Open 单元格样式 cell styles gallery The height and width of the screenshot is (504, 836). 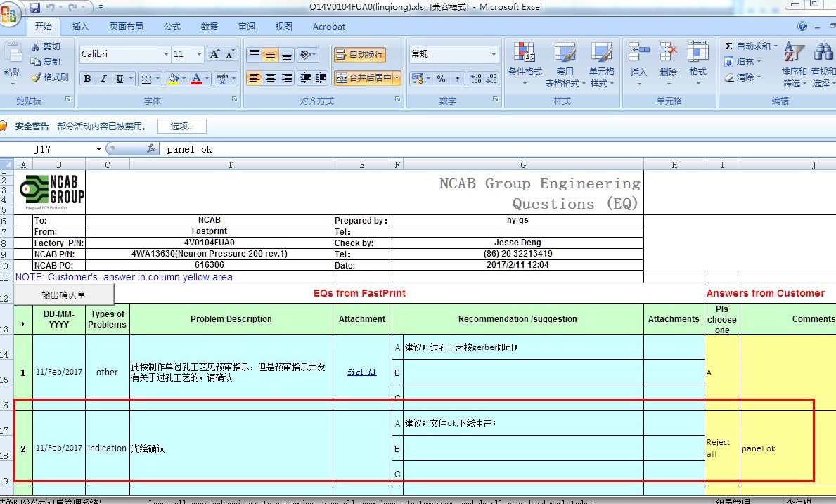click(x=601, y=64)
